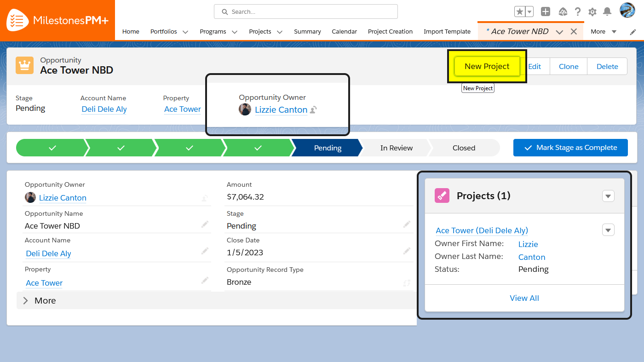Image resolution: width=644 pixels, height=362 pixels.
Task: Open Ace Tower (Deli Dele Aly) project link
Action: pos(482,230)
